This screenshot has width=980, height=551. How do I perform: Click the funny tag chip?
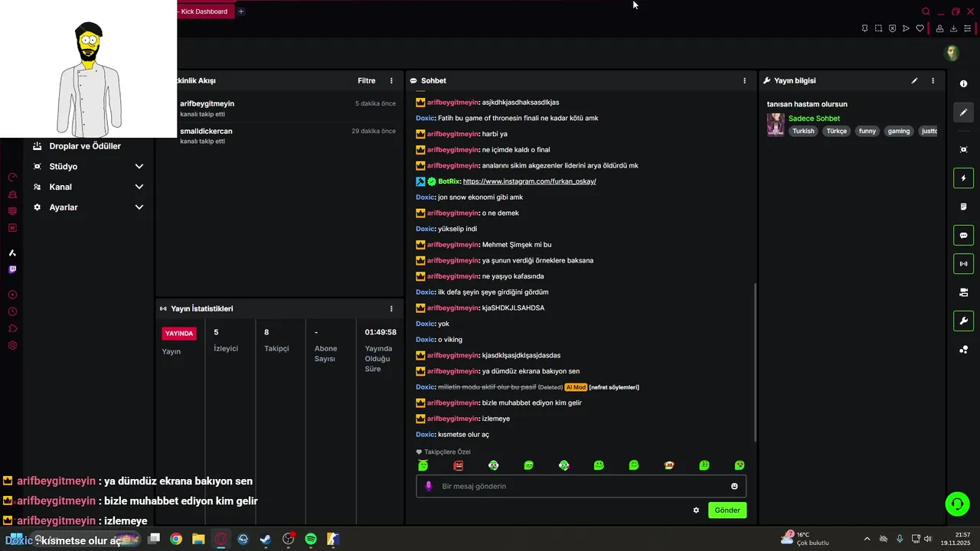[x=867, y=131]
